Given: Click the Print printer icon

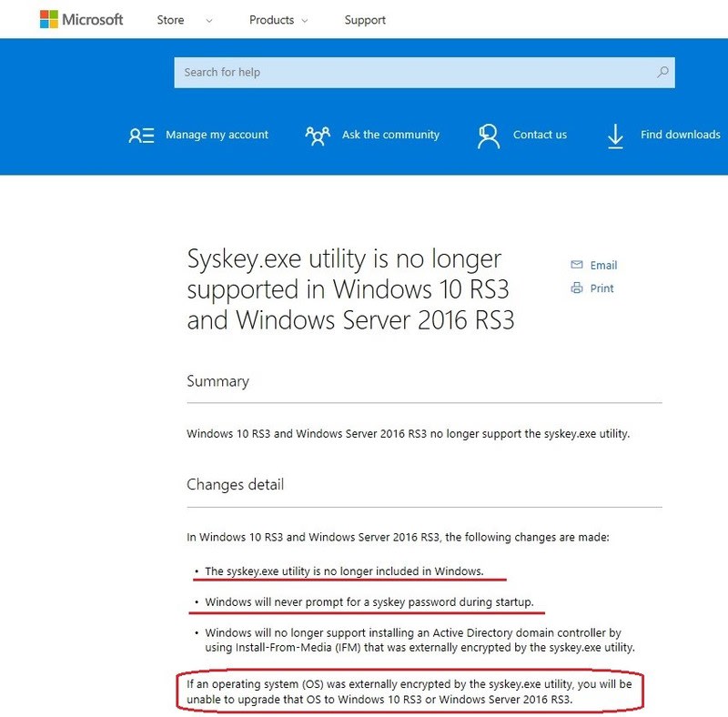Looking at the screenshot, I should (576, 288).
